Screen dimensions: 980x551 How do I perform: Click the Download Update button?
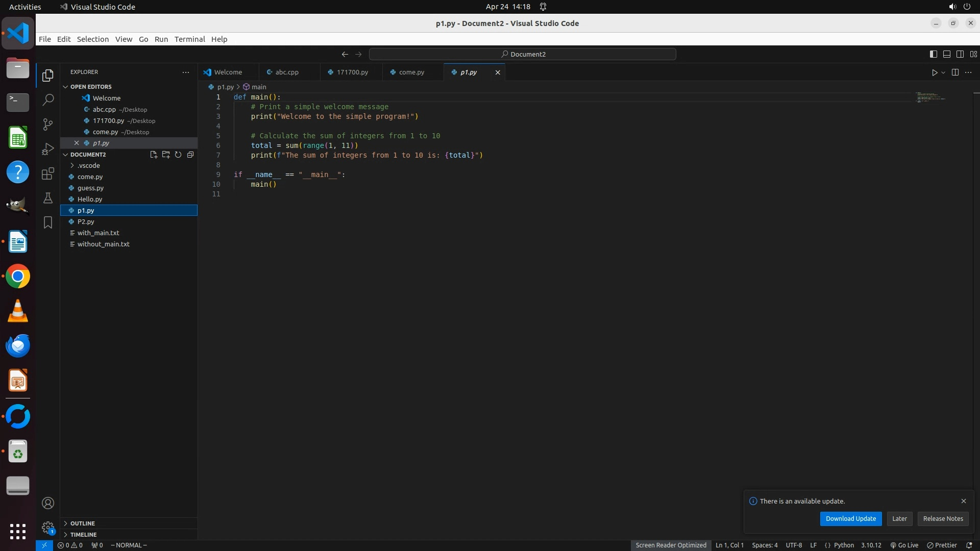pos(850,518)
